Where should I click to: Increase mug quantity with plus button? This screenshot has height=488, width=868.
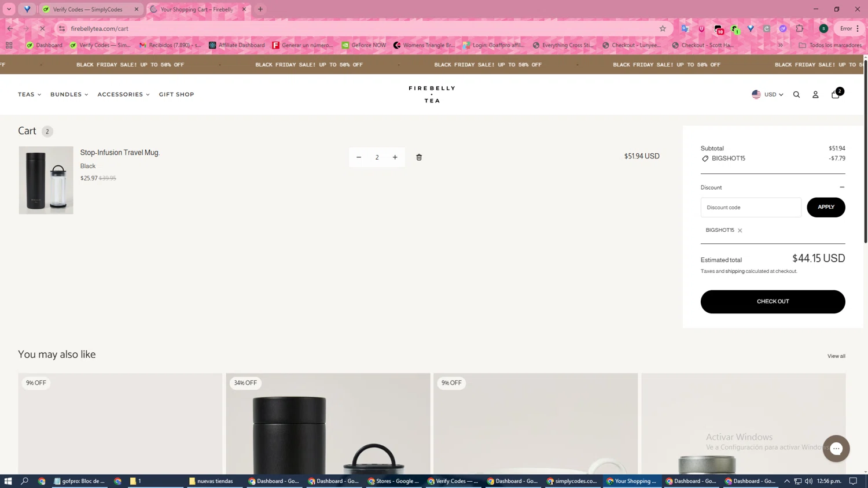pyautogui.click(x=395, y=157)
